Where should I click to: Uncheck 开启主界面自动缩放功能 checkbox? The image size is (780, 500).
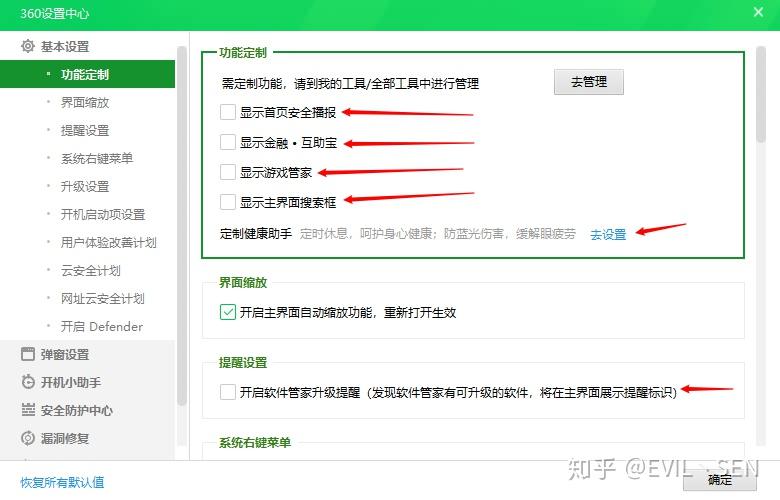tap(228, 312)
